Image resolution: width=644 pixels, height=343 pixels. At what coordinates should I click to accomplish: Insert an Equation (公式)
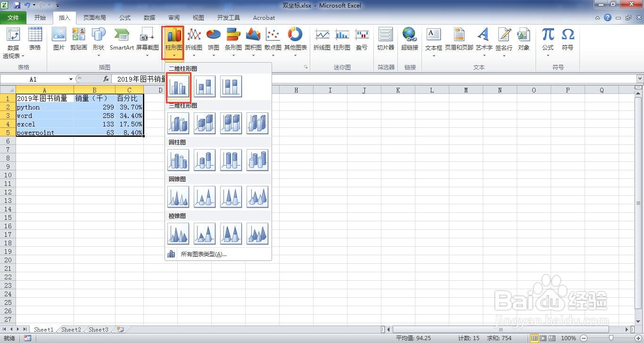[x=548, y=43]
